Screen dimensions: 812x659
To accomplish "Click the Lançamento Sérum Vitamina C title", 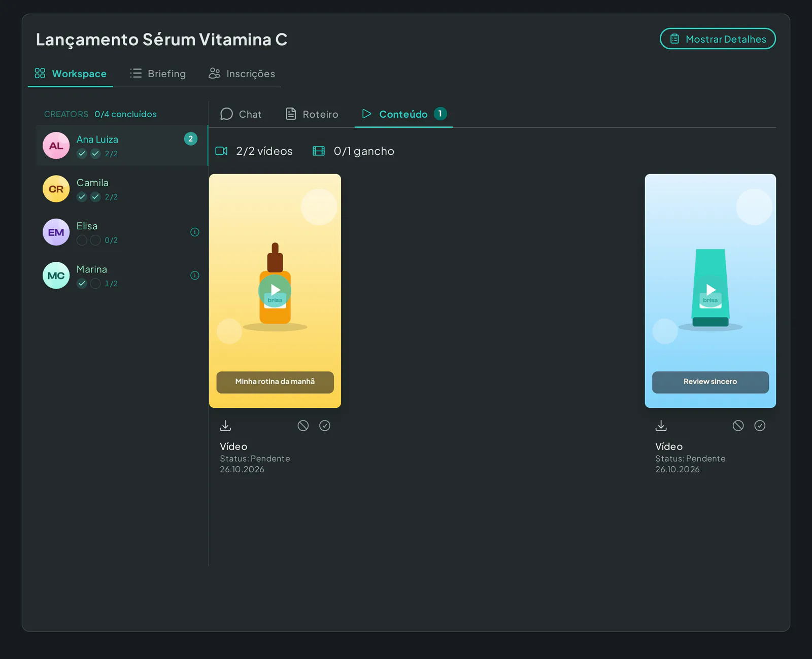I will [x=161, y=40].
